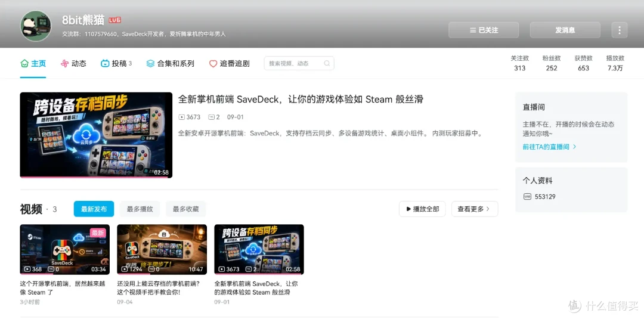The image size is (644, 319).
Task: Sort videos by 最多收藏
Action: 185,209
